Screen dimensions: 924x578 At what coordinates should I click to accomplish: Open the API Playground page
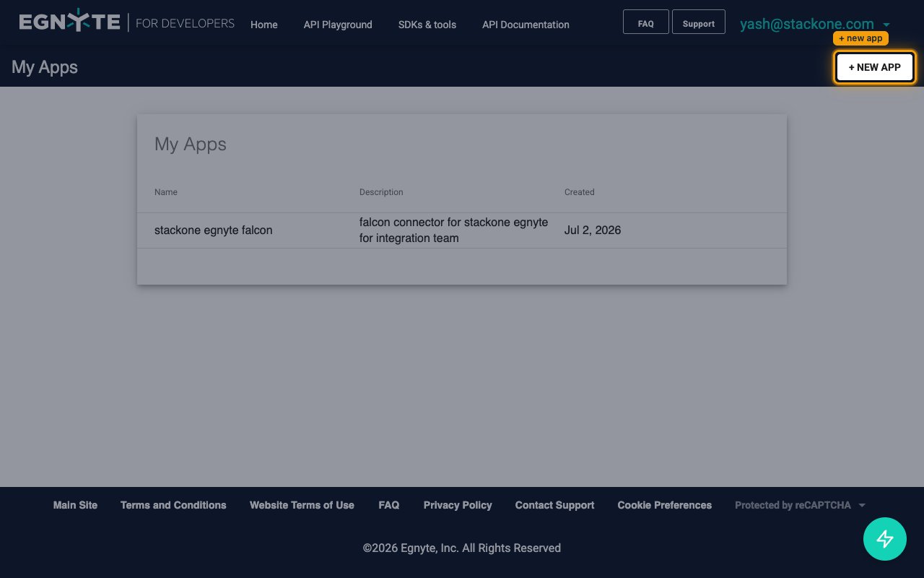pyautogui.click(x=338, y=25)
